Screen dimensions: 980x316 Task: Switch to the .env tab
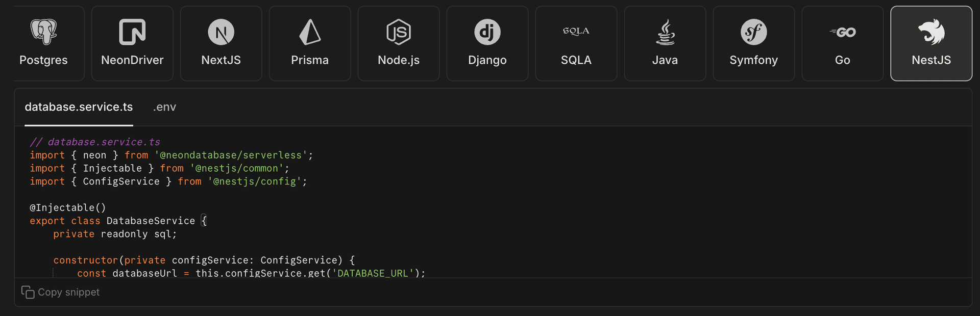click(x=164, y=107)
